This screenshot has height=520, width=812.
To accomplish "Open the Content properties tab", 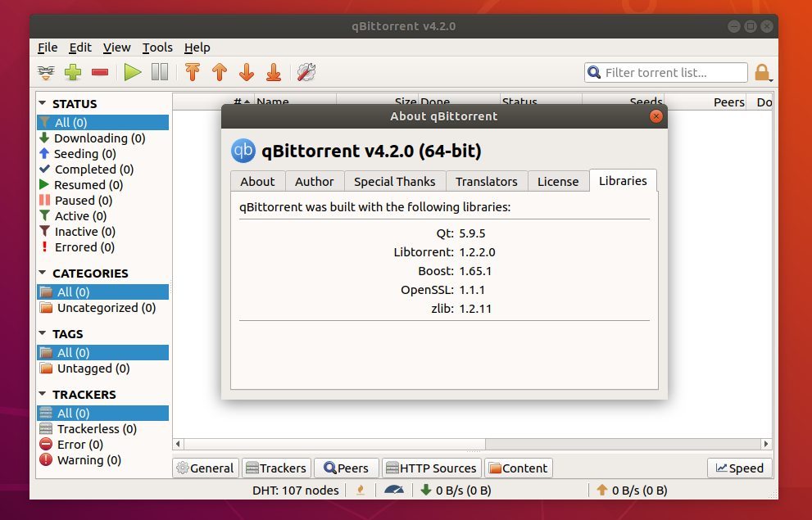I will pos(519,468).
